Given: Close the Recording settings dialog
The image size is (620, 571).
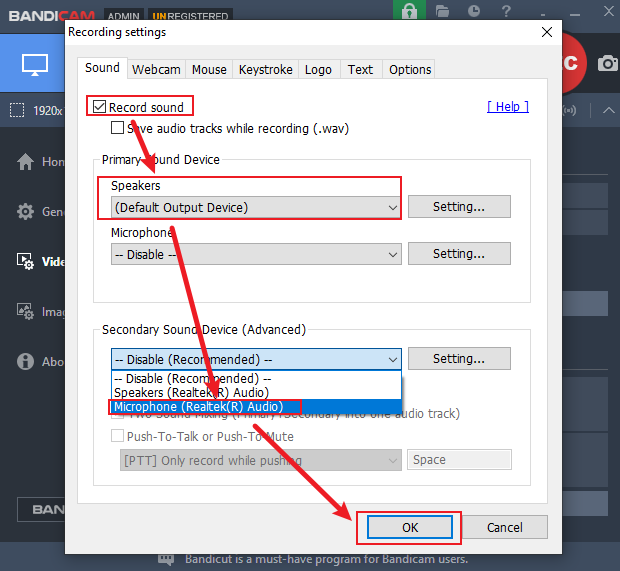Looking at the screenshot, I should click(x=547, y=32).
